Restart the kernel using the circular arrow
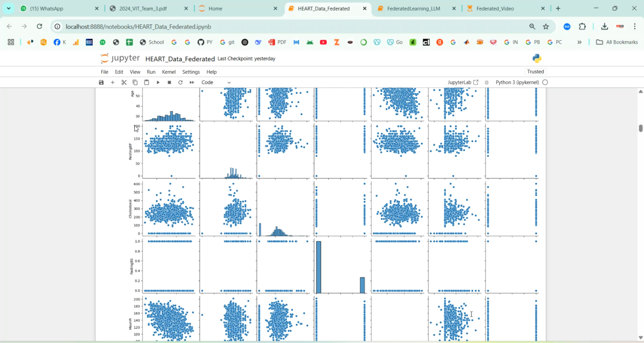Viewport: 644px width, 343px height. click(x=180, y=82)
